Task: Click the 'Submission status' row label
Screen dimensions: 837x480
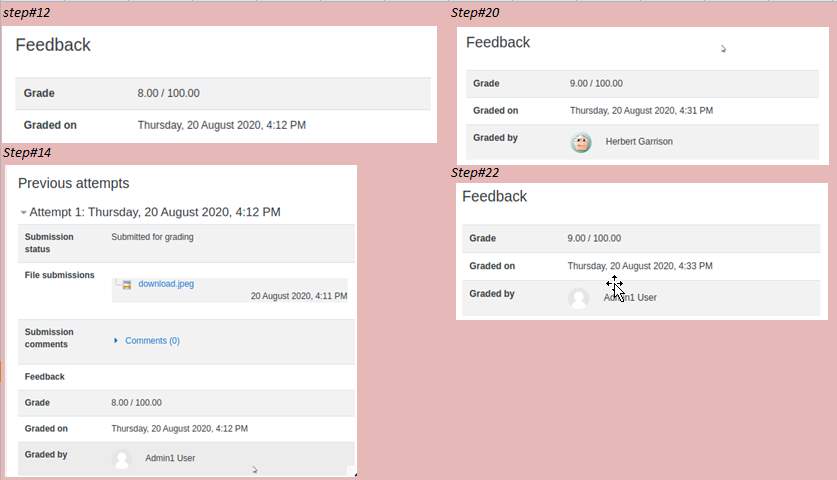Action: pos(49,243)
